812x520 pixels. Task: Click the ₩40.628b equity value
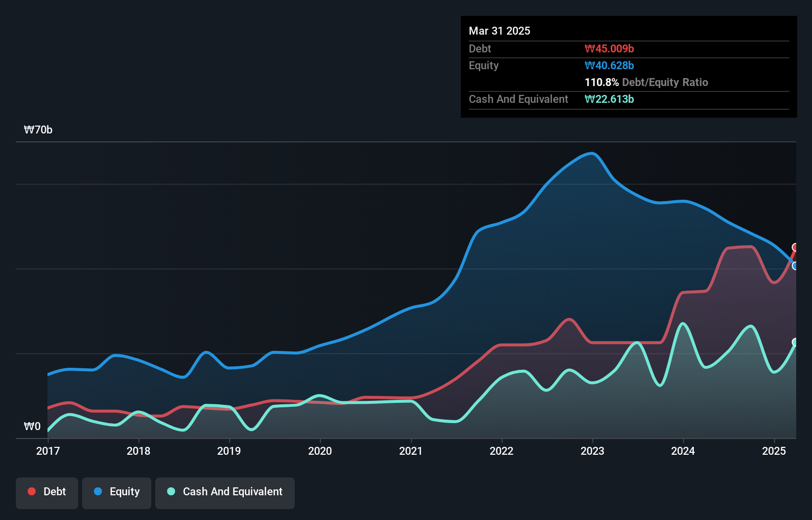(609, 65)
